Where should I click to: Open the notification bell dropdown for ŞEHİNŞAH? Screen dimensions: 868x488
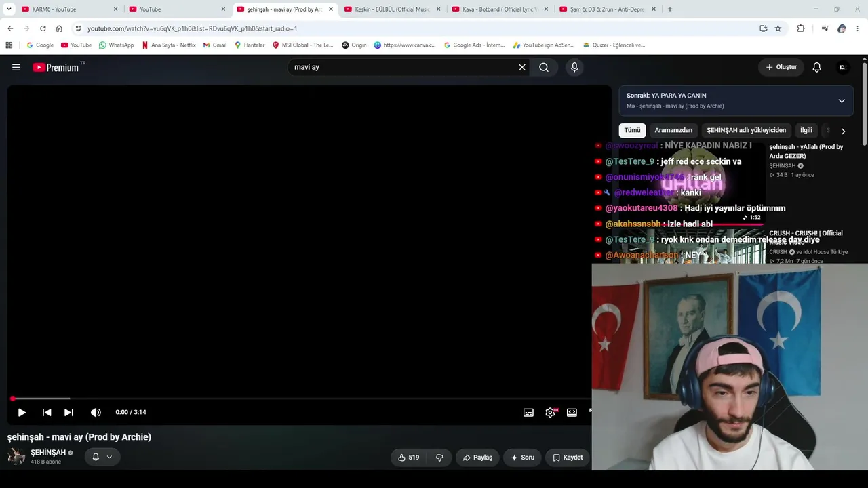coord(102,457)
